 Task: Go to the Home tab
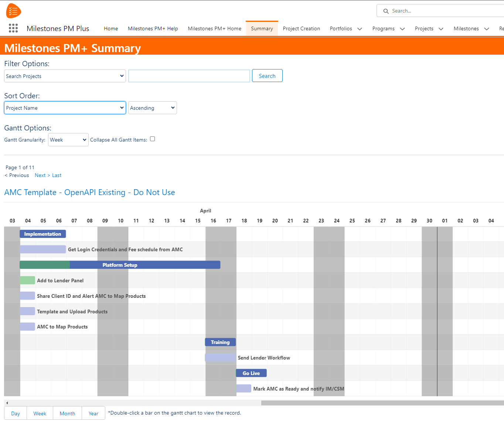[111, 28]
